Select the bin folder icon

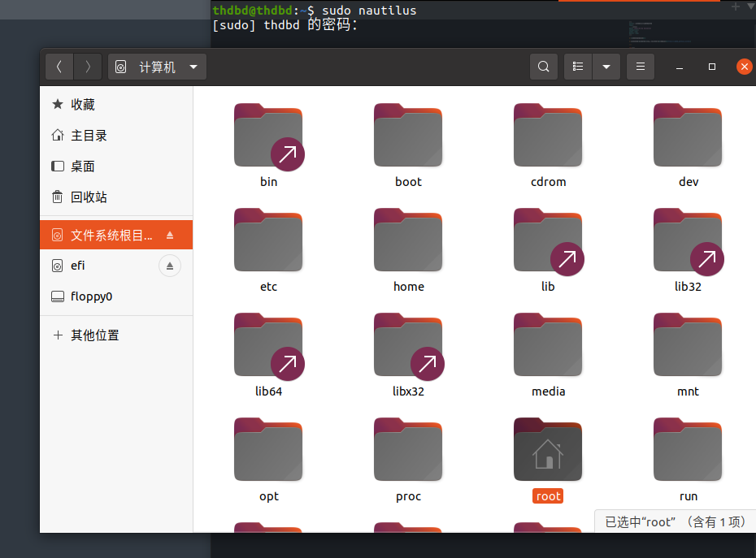(x=269, y=136)
